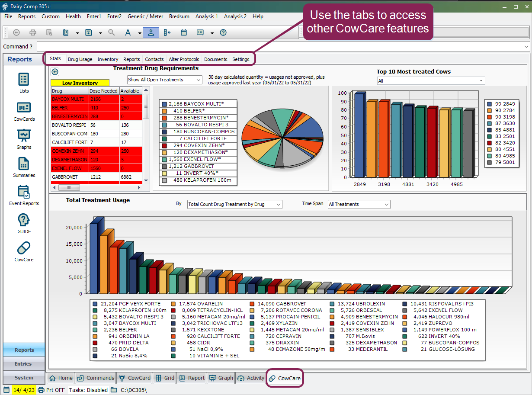The image size is (532, 395).
Task: Open the Bredsum menu
Action: click(x=179, y=16)
